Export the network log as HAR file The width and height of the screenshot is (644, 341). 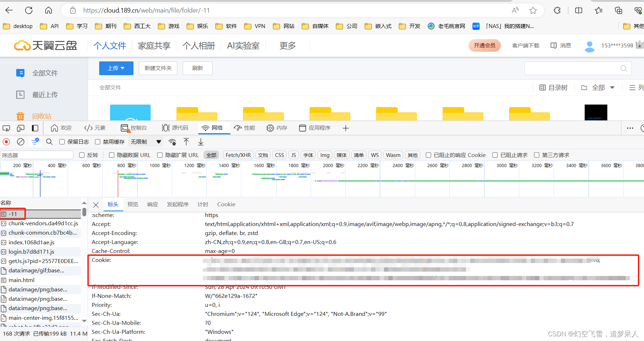201,142
